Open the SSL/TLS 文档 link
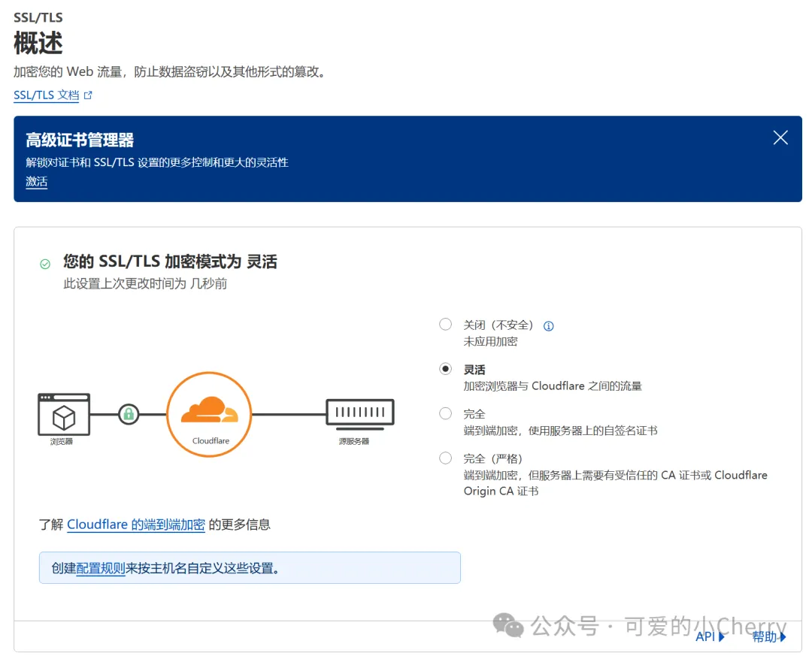Image resolution: width=812 pixels, height=659 pixels. tap(46, 95)
